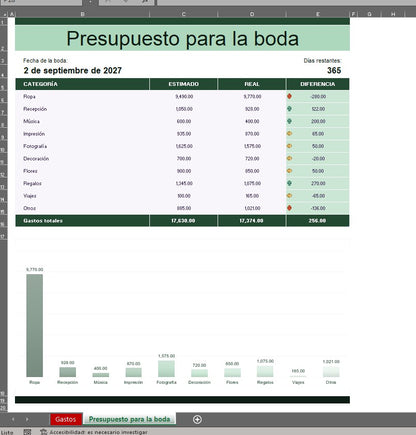Select column C header
This screenshot has height=435, width=416.
pyautogui.click(x=184, y=14)
